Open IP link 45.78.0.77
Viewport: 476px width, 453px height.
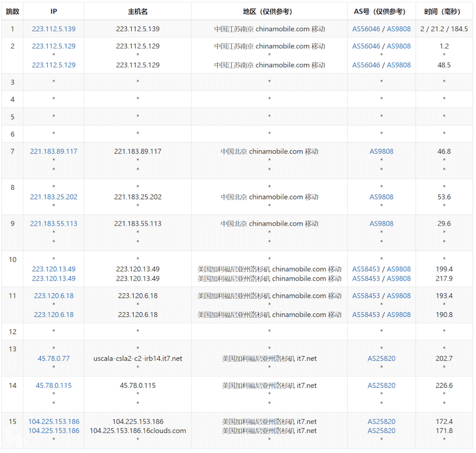pyautogui.click(x=54, y=358)
